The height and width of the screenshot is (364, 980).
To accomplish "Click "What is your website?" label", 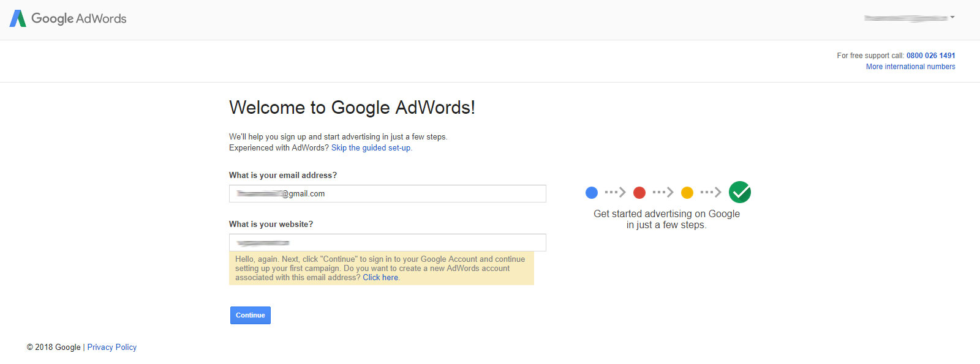I will [x=271, y=225].
